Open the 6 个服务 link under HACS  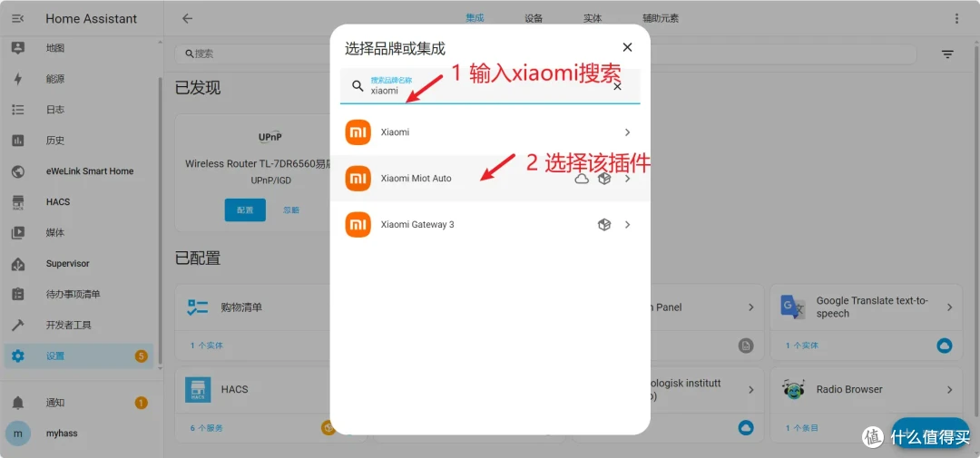(x=207, y=428)
